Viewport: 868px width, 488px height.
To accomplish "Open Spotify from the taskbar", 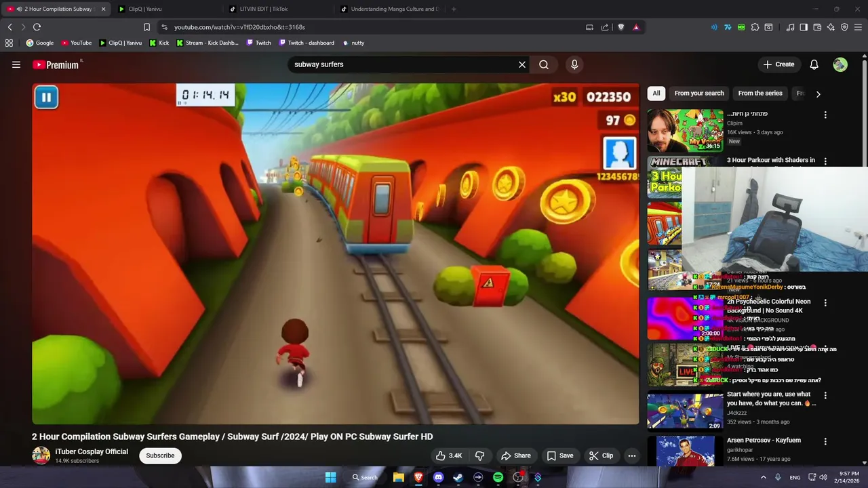I will point(498,477).
